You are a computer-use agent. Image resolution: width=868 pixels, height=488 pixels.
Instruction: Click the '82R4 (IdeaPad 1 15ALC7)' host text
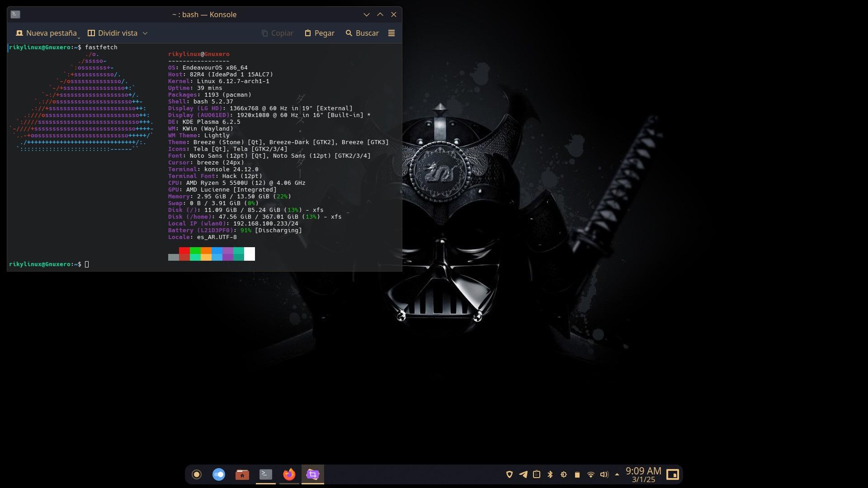pos(231,75)
